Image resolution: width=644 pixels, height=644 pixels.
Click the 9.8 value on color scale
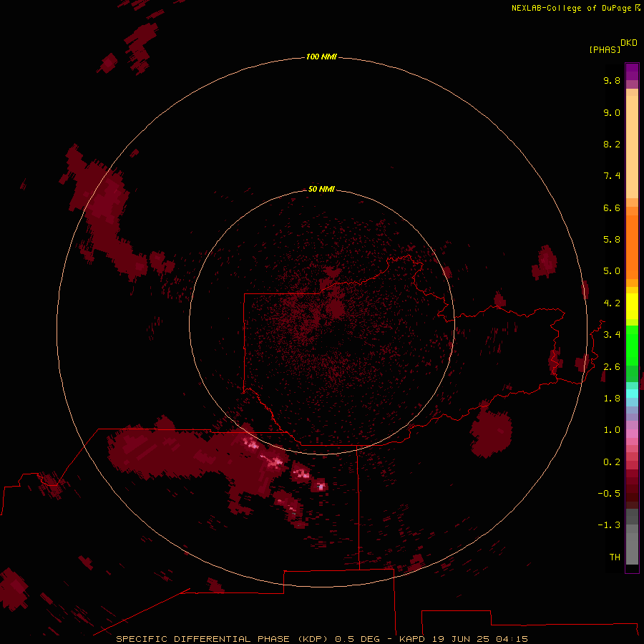612,80
